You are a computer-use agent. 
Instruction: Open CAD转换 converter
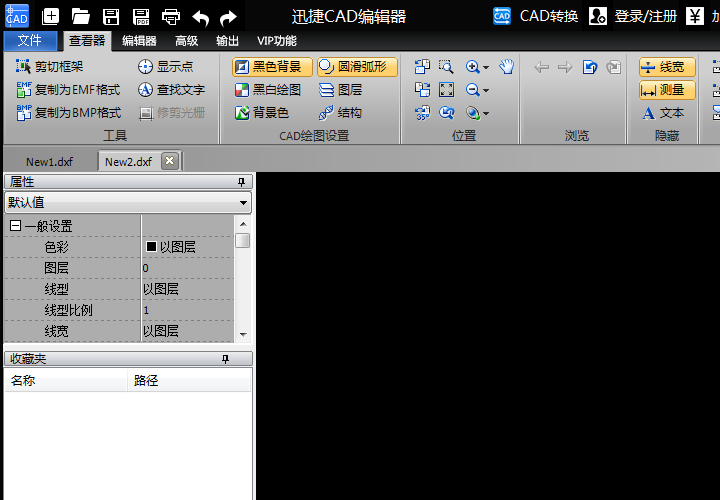pyautogui.click(x=535, y=17)
